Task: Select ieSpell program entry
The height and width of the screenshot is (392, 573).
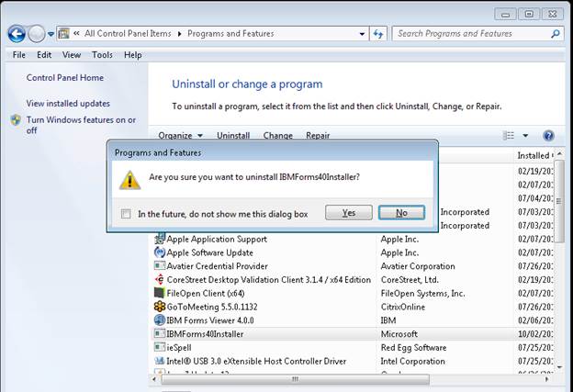Action: coord(179,347)
